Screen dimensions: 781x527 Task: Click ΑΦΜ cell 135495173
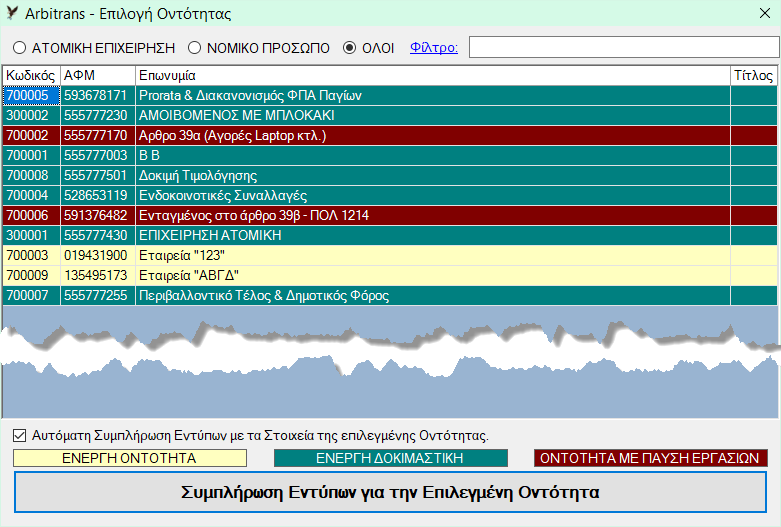98,275
